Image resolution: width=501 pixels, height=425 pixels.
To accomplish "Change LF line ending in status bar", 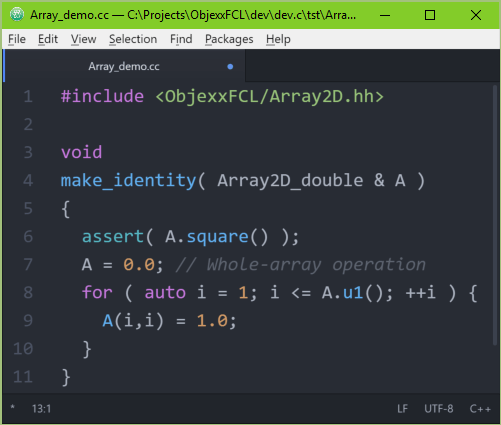I will click(x=402, y=409).
